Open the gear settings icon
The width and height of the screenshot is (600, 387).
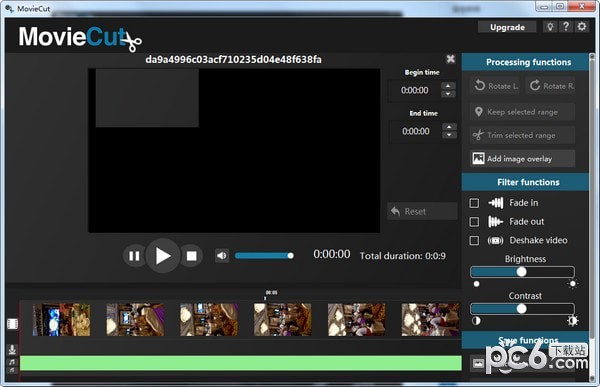582,26
